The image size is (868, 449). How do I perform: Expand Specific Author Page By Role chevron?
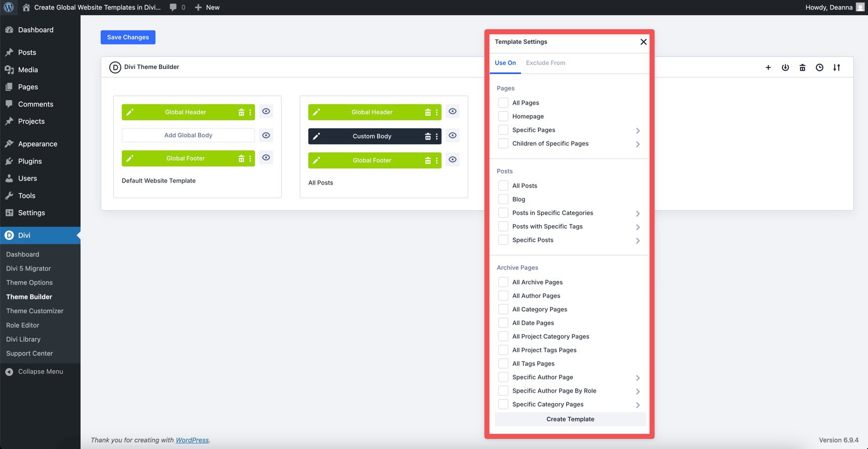click(638, 392)
